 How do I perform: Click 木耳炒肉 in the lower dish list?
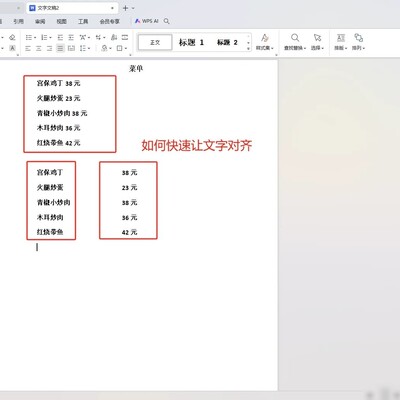(x=50, y=217)
